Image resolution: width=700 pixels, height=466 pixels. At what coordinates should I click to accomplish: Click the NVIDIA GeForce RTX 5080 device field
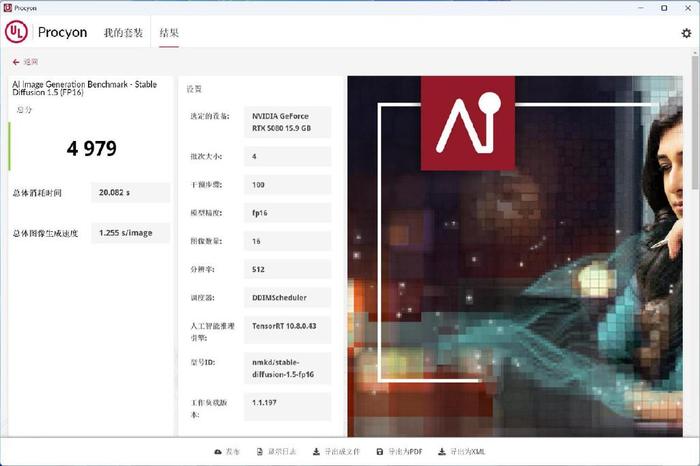(x=288, y=122)
